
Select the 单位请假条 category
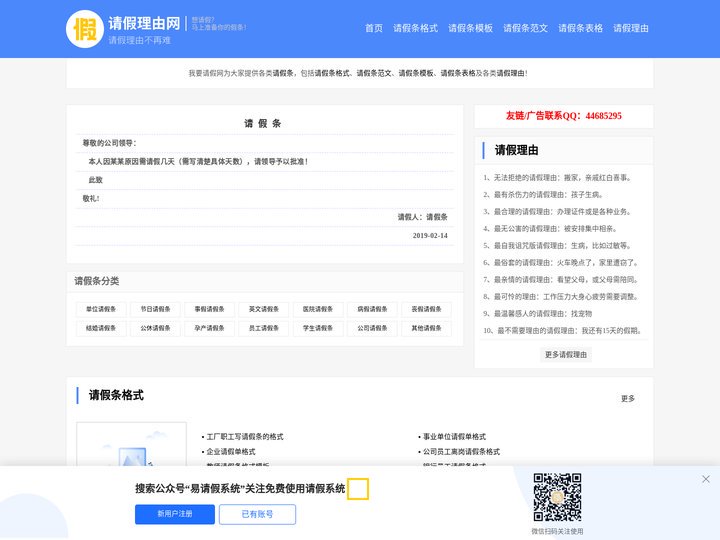[101, 309]
